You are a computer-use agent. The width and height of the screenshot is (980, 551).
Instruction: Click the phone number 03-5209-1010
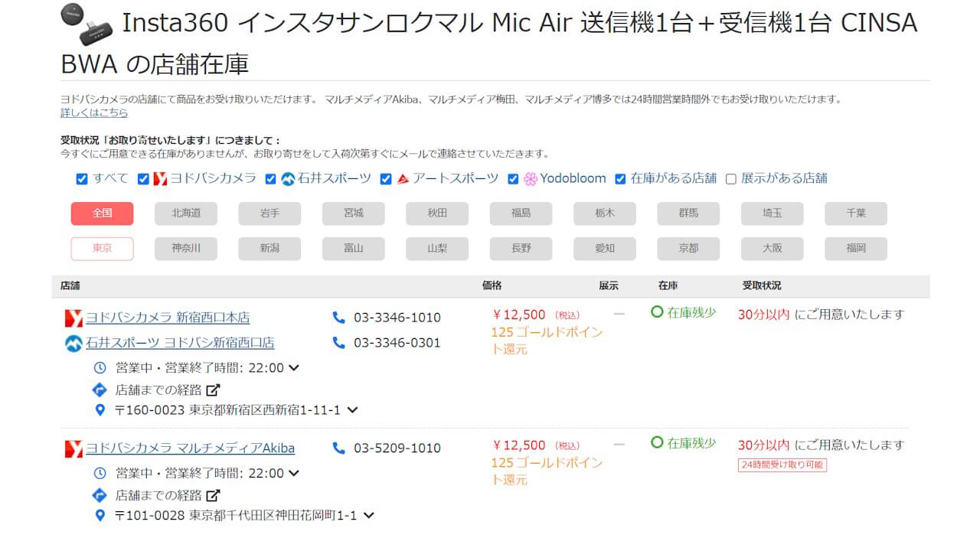pos(397,448)
